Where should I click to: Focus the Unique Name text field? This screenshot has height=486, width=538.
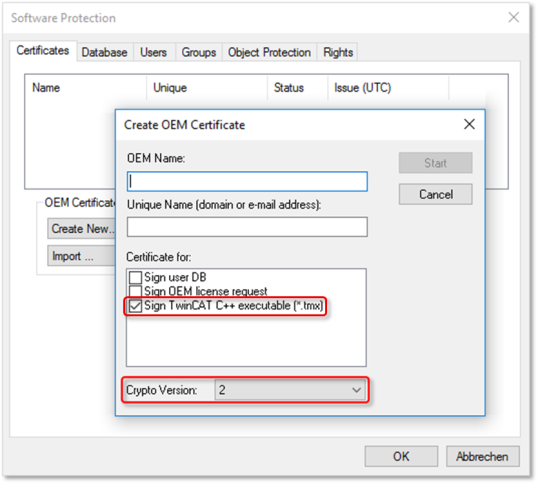click(247, 227)
